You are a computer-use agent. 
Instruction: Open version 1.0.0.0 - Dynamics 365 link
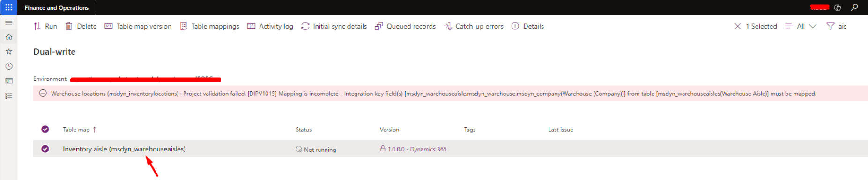(x=417, y=149)
